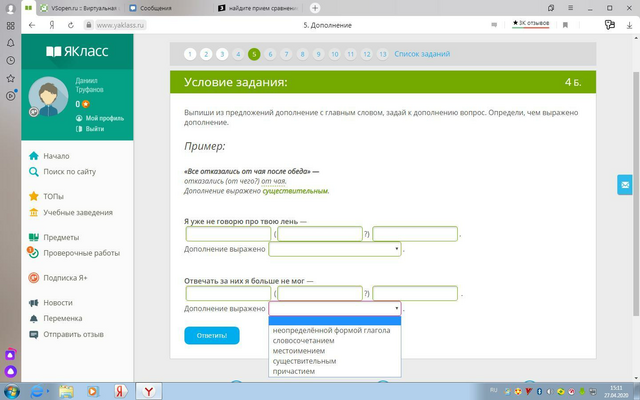The width and height of the screenshot is (640, 400).
Task: Go to task number 8
Action: [x=302, y=54]
